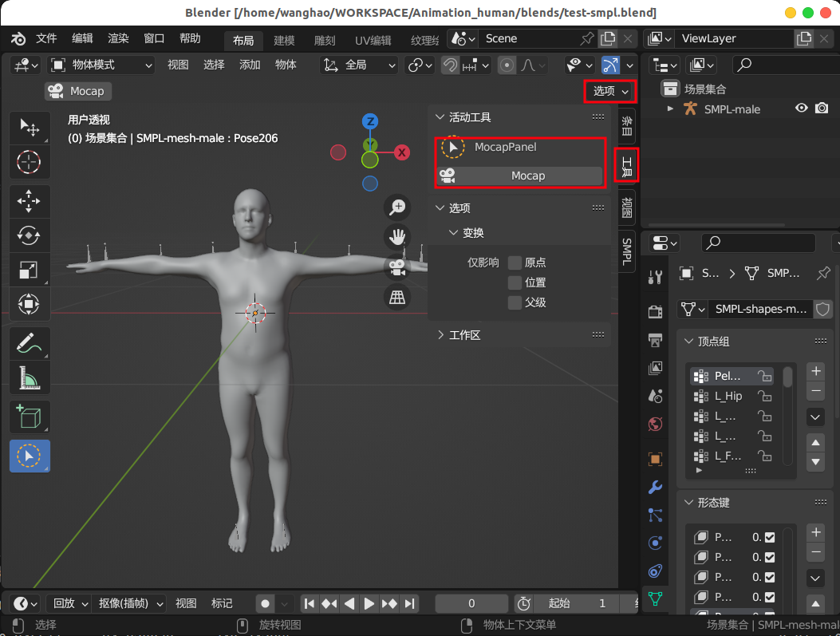Image resolution: width=840 pixels, height=636 pixels.
Task: Select the Select Box tool
Action: pyautogui.click(x=30, y=128)
